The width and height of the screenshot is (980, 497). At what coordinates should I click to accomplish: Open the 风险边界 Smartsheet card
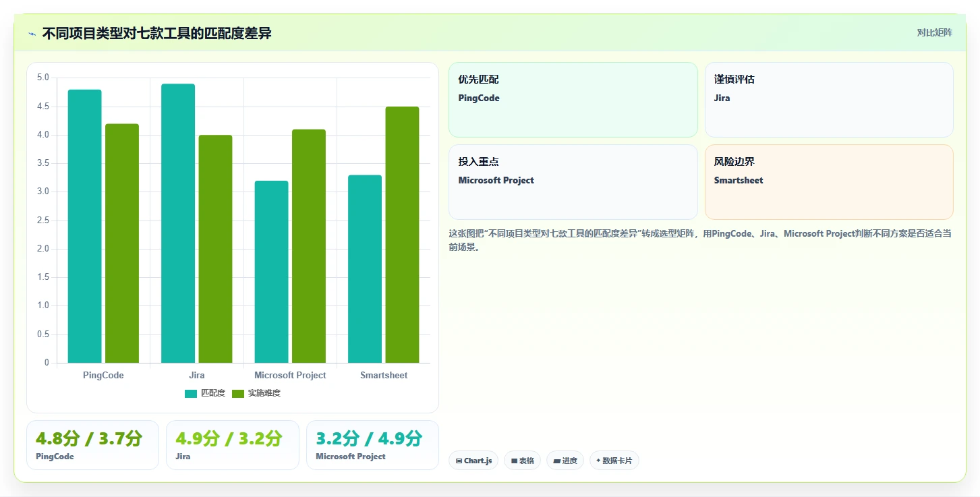click(x=829, y=182)
